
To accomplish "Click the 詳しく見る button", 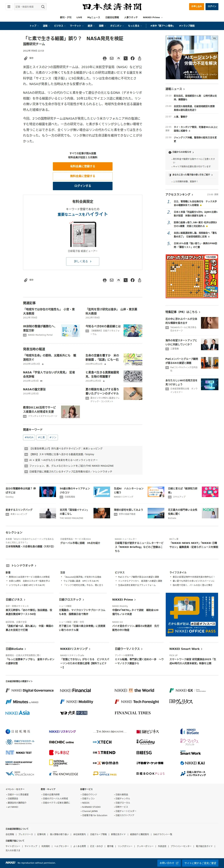I will point(82,261).
